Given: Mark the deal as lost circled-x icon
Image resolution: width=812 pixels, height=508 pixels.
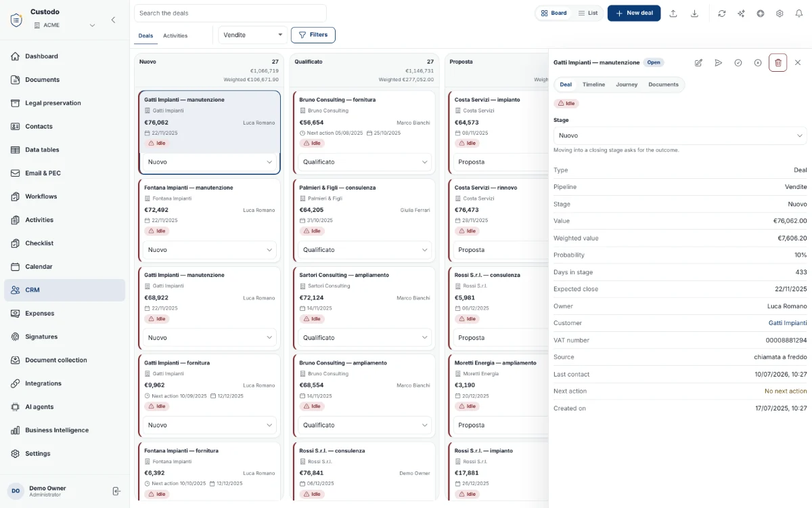Looking at the screenshot, I should (758, 62).
